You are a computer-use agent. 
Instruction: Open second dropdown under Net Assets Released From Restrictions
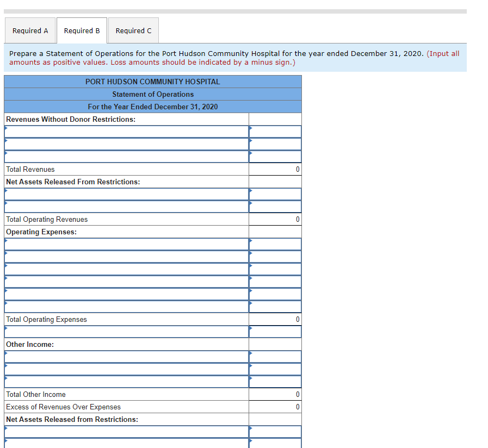pos(125,206)
